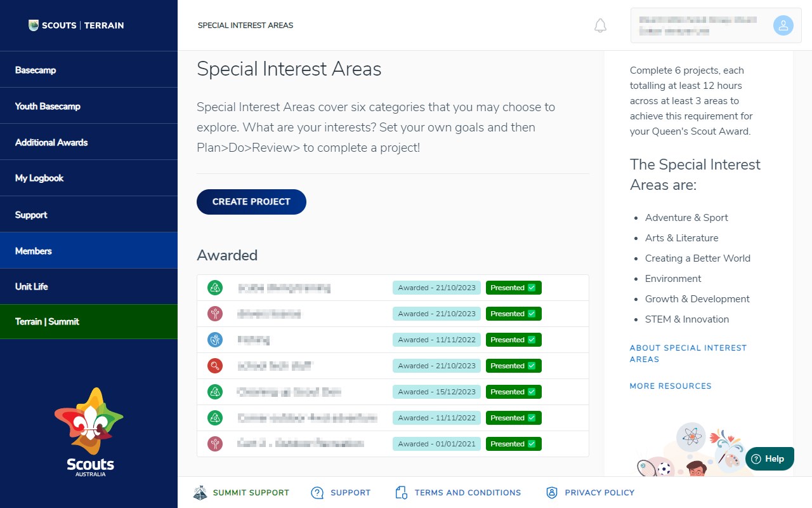Click the Arts & Literature list item
The height and width of the screenshot is (508, 812).
(682, 238)
